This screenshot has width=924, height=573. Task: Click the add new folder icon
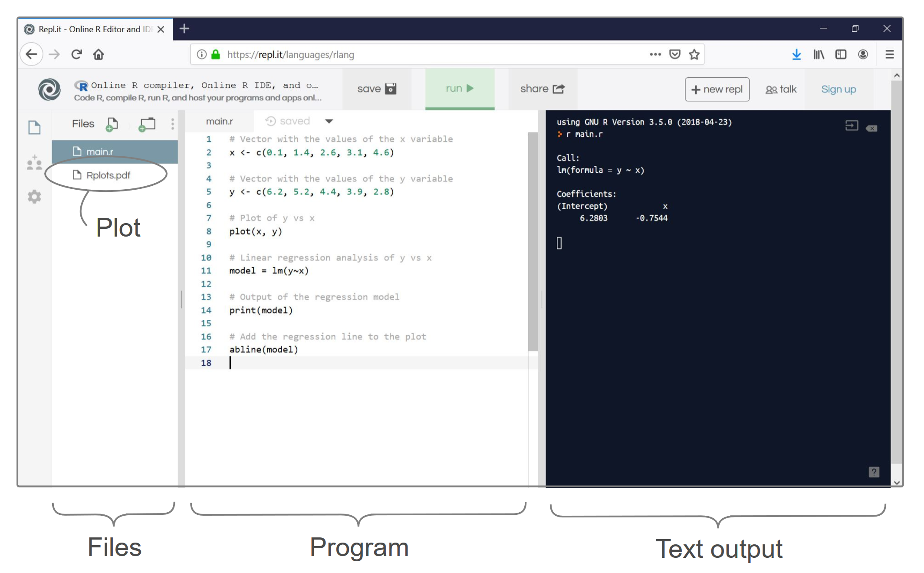(147, 125)
